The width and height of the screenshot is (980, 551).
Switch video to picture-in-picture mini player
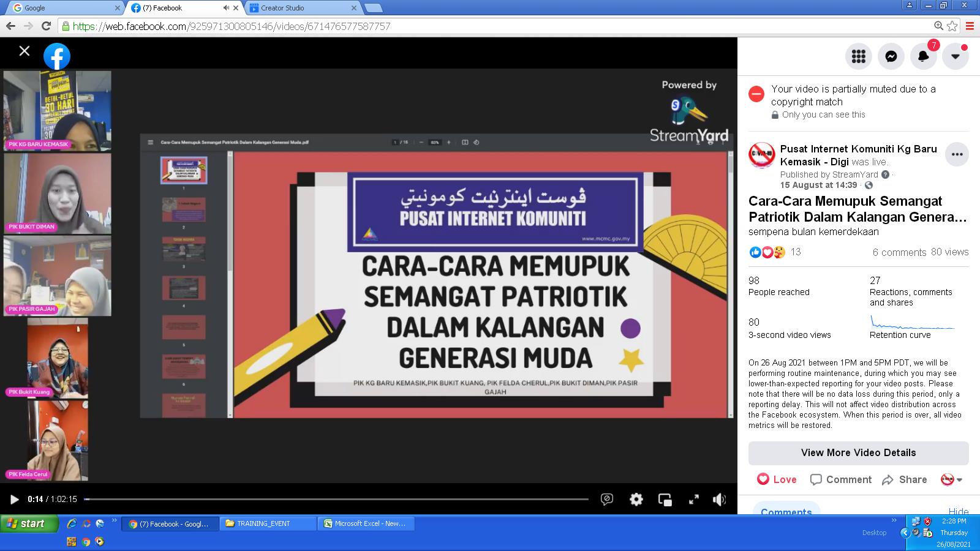tap(665, 500)
